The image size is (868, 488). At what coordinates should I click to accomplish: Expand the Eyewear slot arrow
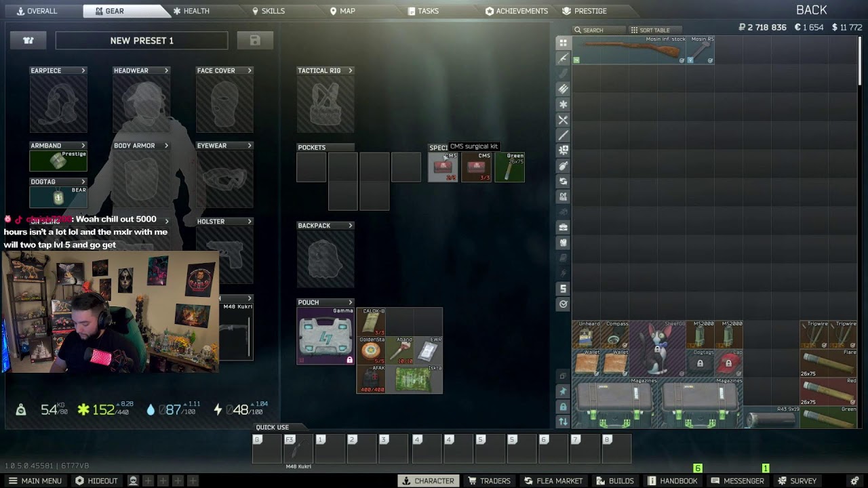[250, 146]
